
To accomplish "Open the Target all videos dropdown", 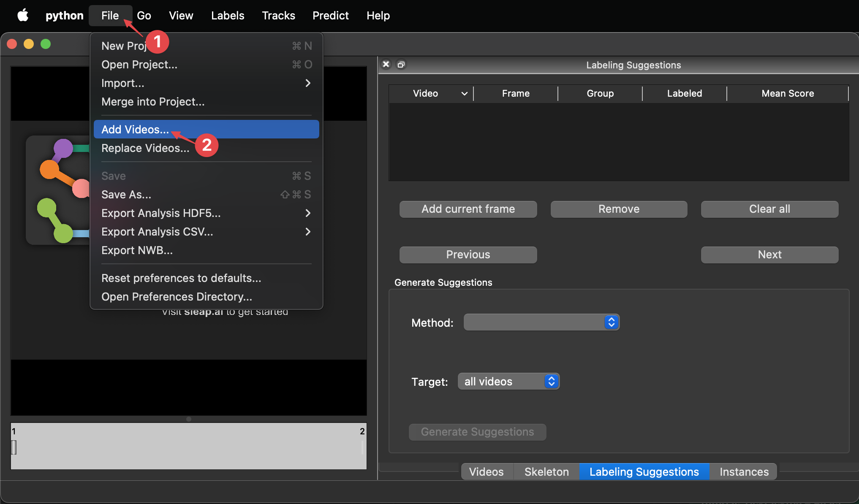I will [x=508, y=382].
